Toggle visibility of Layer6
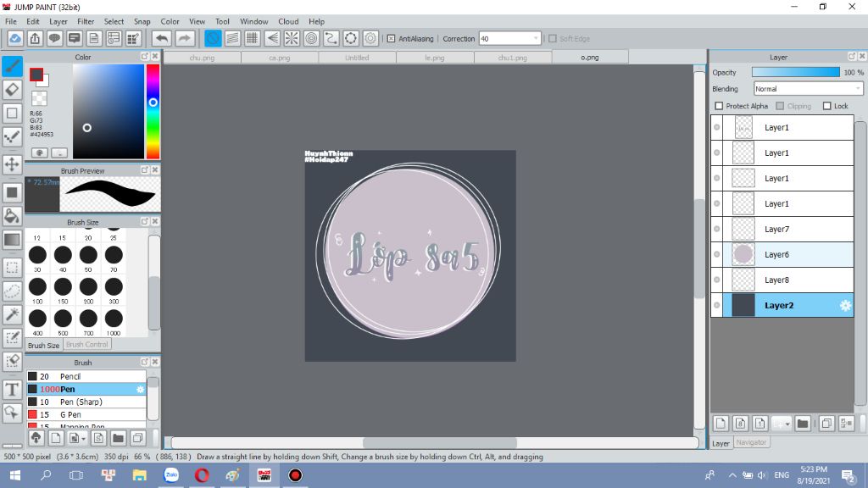 [717, 254]
